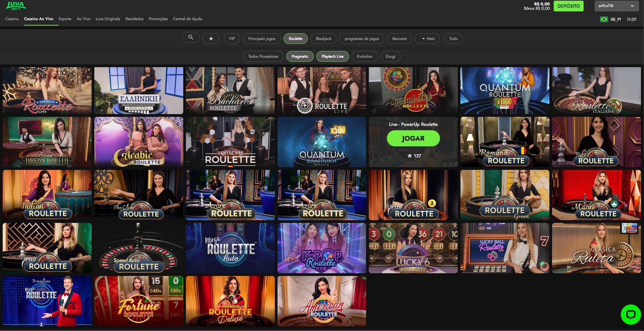Launch the Arabic Roulette game
644x331 pixels.
[139, 142]
